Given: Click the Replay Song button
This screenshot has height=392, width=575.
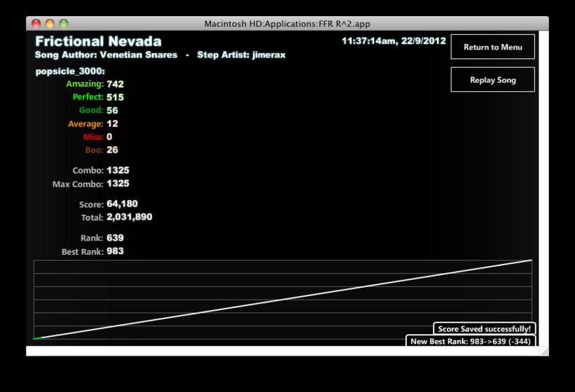Looking at the screenshot, I should click(x=492, y=80).
